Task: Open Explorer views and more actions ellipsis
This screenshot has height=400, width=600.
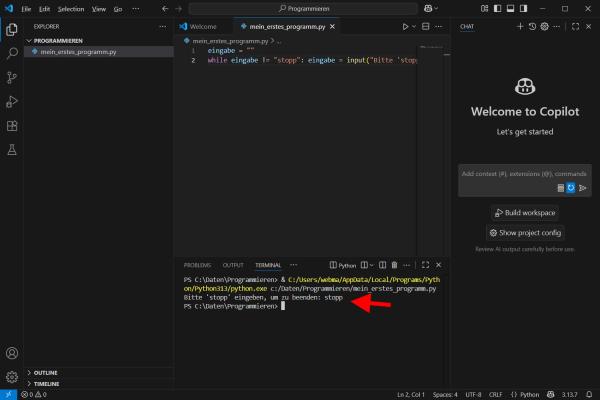Action: pyautogui.click(x=163, y=26)
